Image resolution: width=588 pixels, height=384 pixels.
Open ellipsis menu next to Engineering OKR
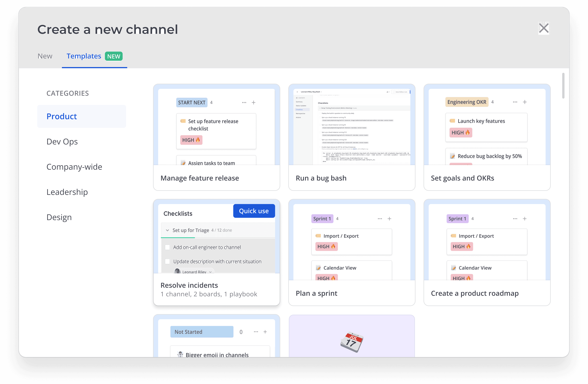pyautogui.click(x=515, y=102)
